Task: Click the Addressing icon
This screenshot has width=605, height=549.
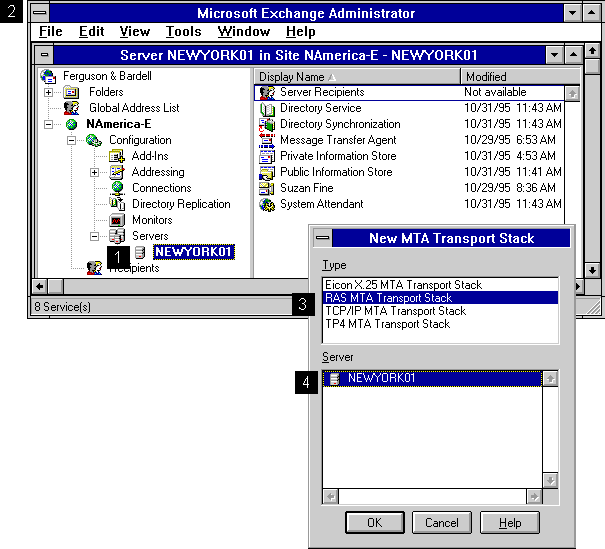Action: click(117, 172)
